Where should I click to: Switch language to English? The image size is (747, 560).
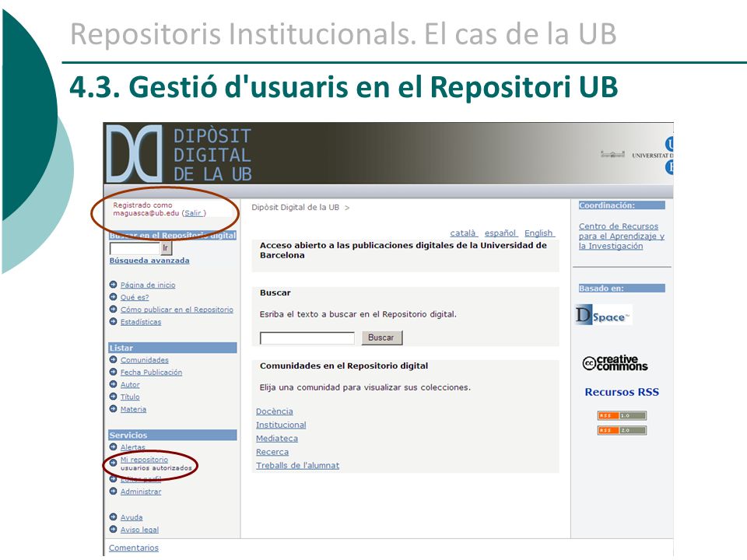point(538,233)
